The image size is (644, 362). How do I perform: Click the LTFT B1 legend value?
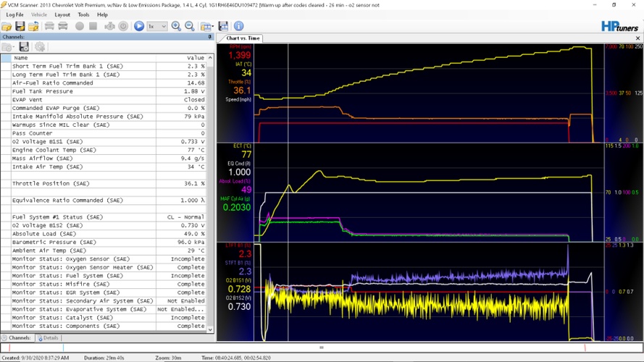click(245, 254)
